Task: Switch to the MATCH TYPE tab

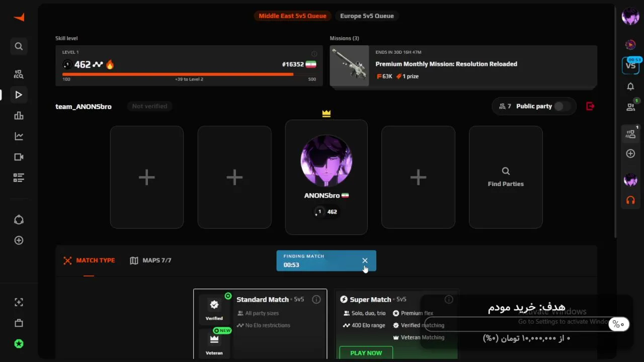Action: 89,260
